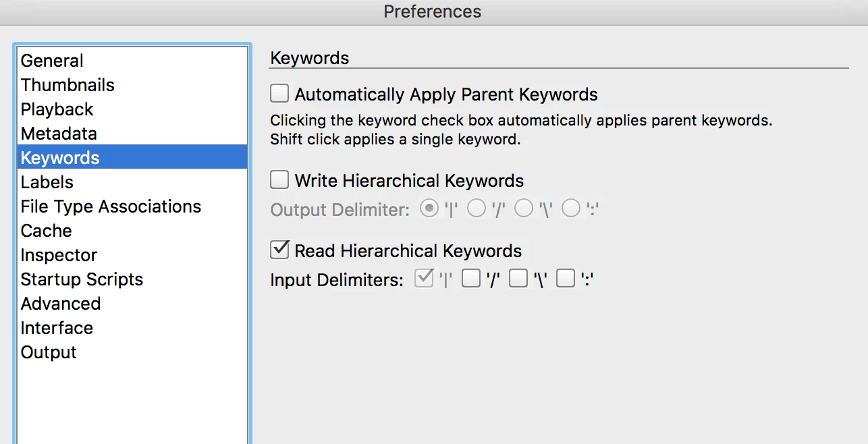Screen dimensions: 868x444
Task: Select the '\' output delimiter radio
Action: (x=524, y=209)
